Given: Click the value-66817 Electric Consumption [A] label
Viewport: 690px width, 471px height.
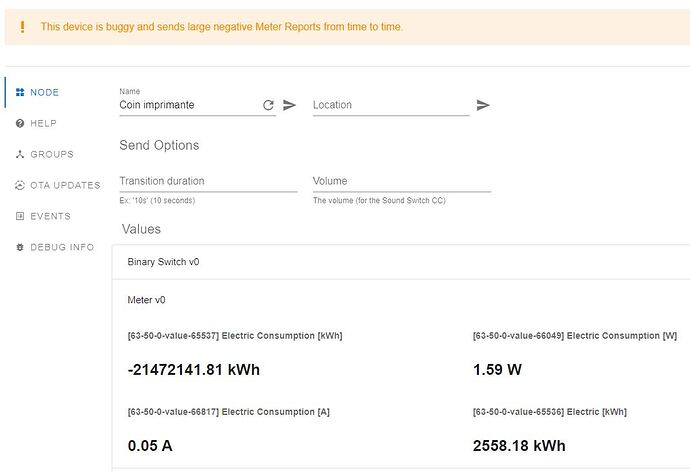Looking at the screenshot, I should click(228, 412).
